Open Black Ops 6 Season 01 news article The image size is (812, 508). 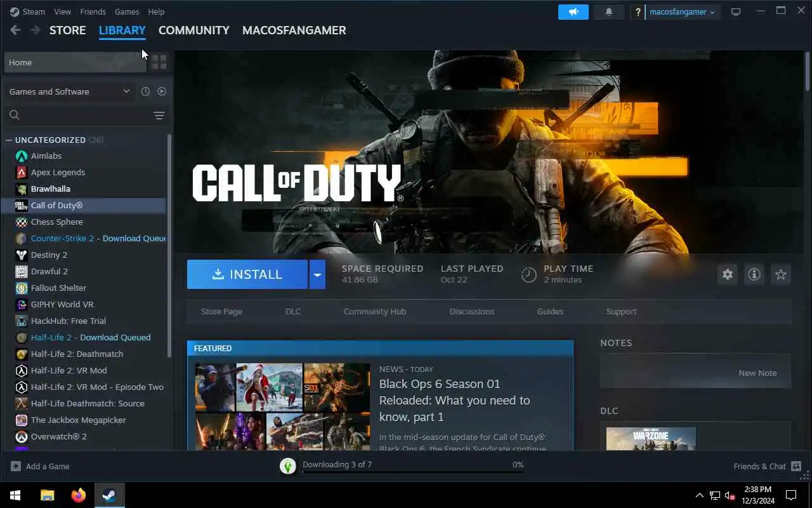[454, 400]
